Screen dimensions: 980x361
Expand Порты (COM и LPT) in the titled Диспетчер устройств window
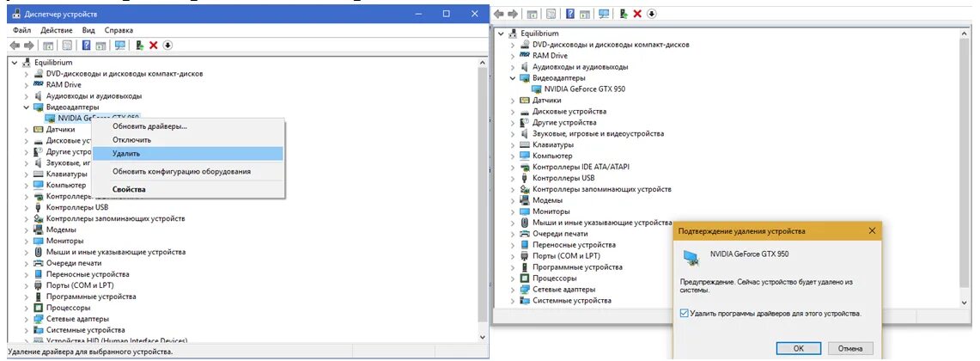tap(27, 285)
